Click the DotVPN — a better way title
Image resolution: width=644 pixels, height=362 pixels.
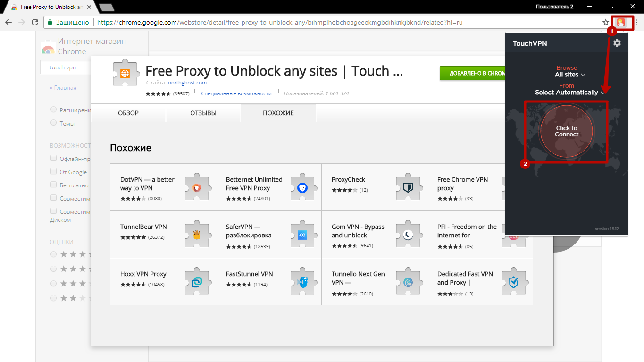point(147,184)
